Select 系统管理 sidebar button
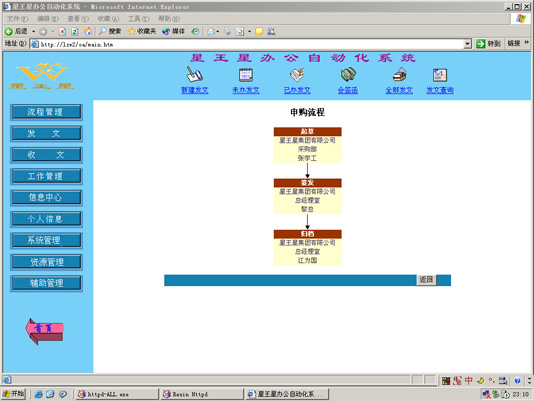This screenshot has width=534, height=401. coord(46,241)
